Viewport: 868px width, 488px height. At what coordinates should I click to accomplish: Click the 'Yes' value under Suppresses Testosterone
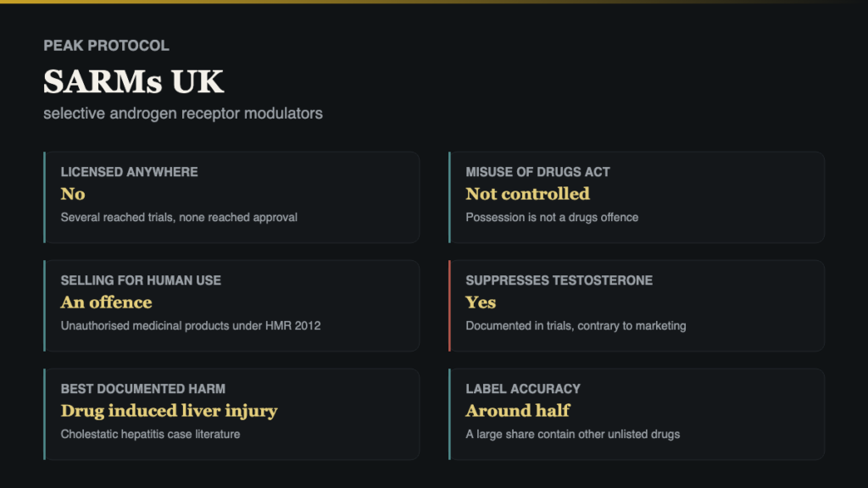[481, 302]
